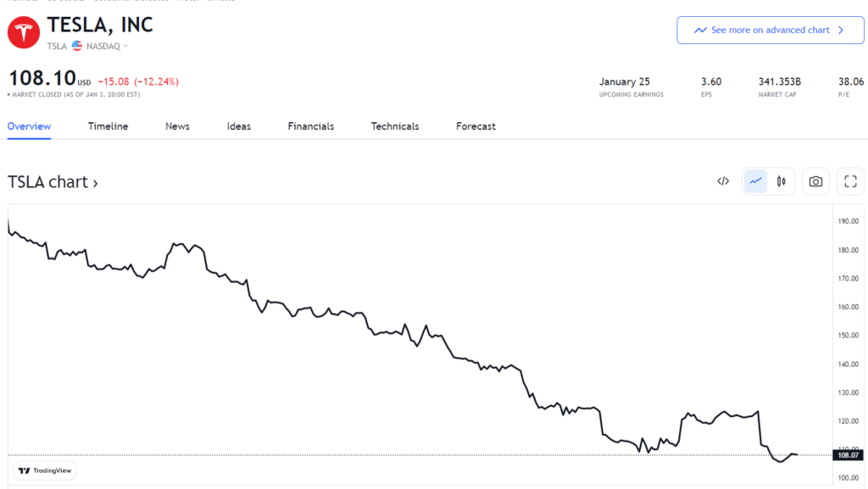Open the News tab
This screenshot has height=489, width=868.
pyautogui.click(x=177, y=126)
